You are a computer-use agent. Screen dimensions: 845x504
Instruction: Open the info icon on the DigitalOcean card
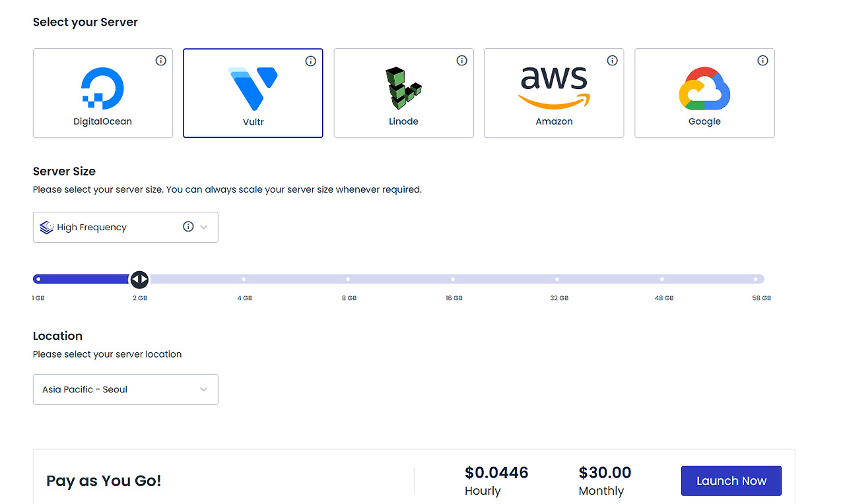160,60
